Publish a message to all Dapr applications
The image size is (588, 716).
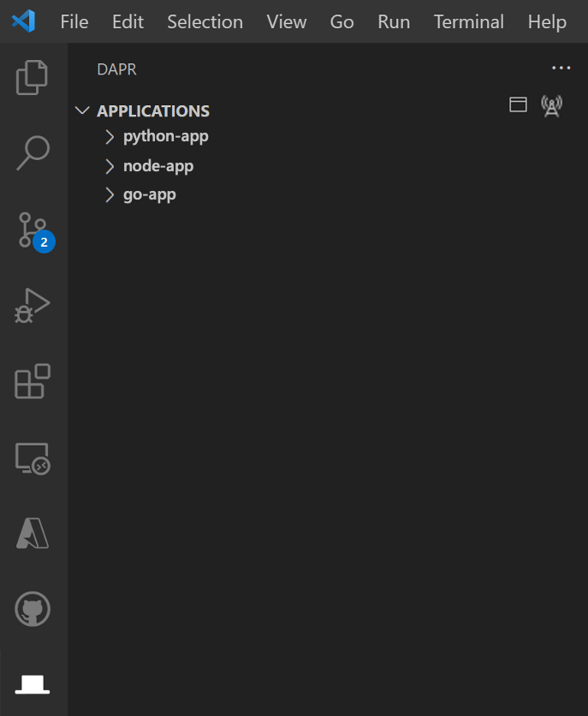coord(551,104)
